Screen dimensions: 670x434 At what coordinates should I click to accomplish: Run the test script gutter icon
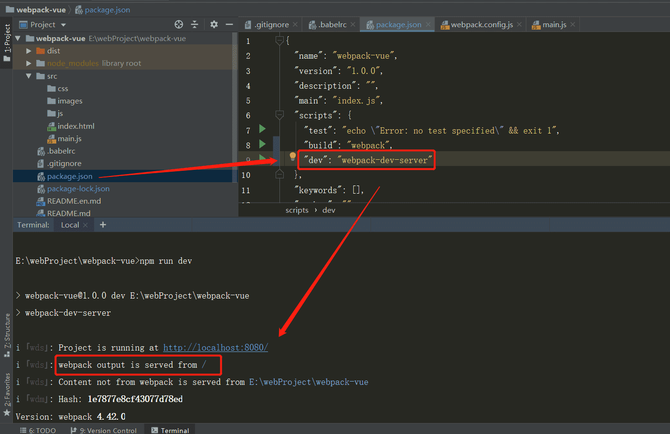[x=262, y=129]
